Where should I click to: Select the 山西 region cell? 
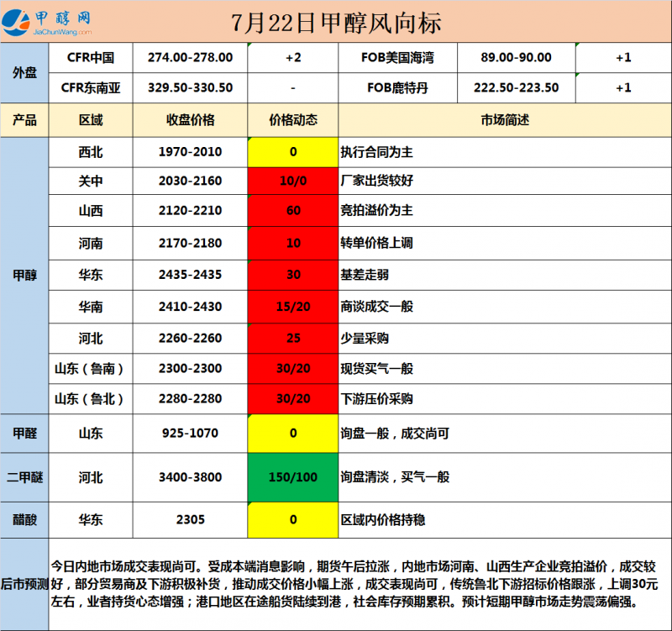pos(91,211)
